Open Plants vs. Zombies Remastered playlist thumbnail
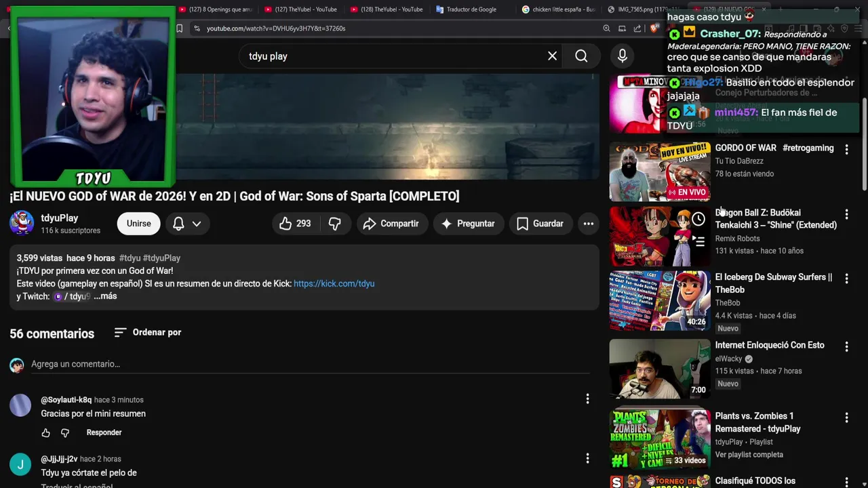 pyautogui.click(x=660, y=439)
